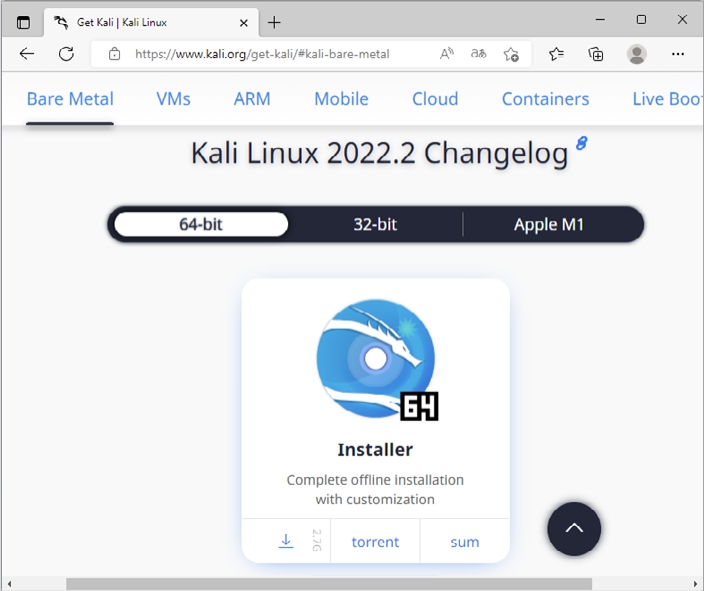Maximize the browser window
704x591 pixels.
coord(641,20)
